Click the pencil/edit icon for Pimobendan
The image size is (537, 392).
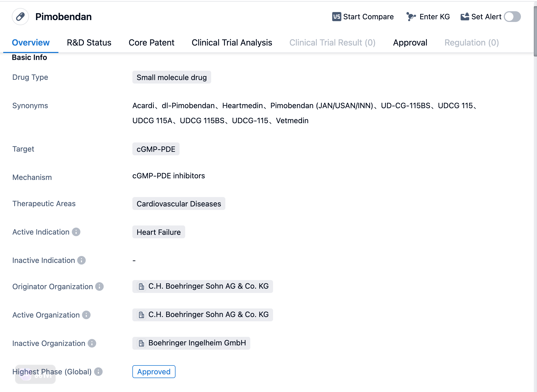coord(20,17)
